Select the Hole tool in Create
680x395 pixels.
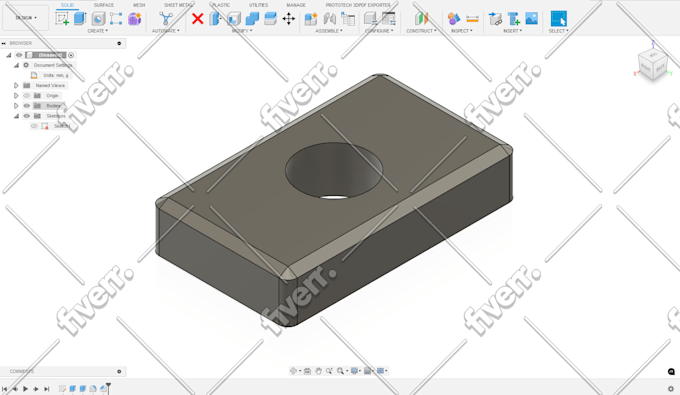pyautogui.click(x=98, y=19)
